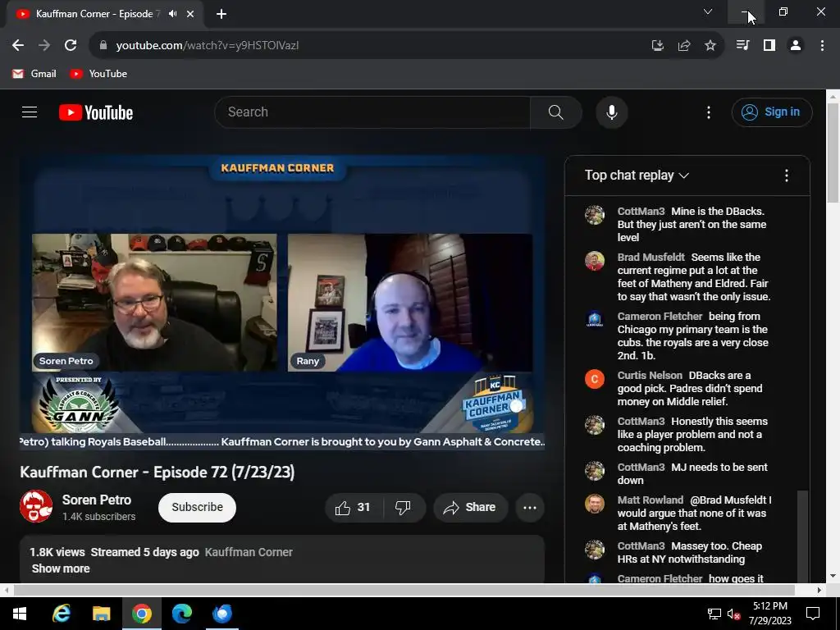Open chat panel options menu
The height and width of the screenshot is (630, 840).
pos(787,176)
